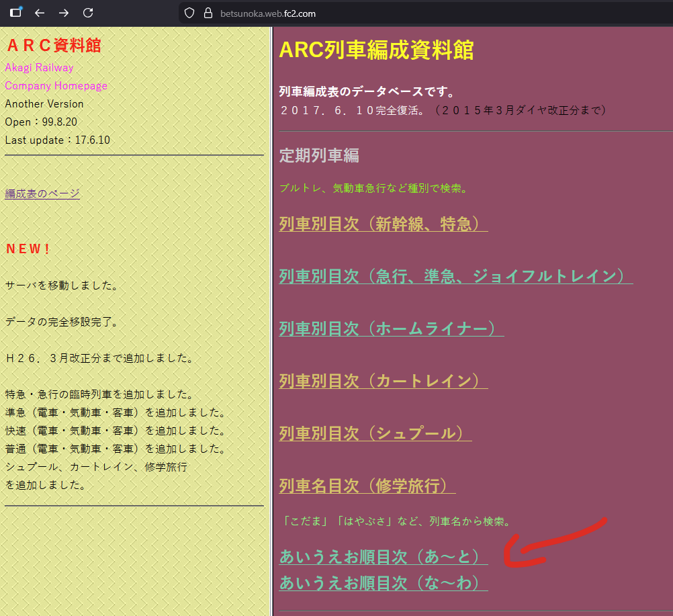Go to 列車別目次（急行、準急、ジョイフルトレイン）

[455, 276]
